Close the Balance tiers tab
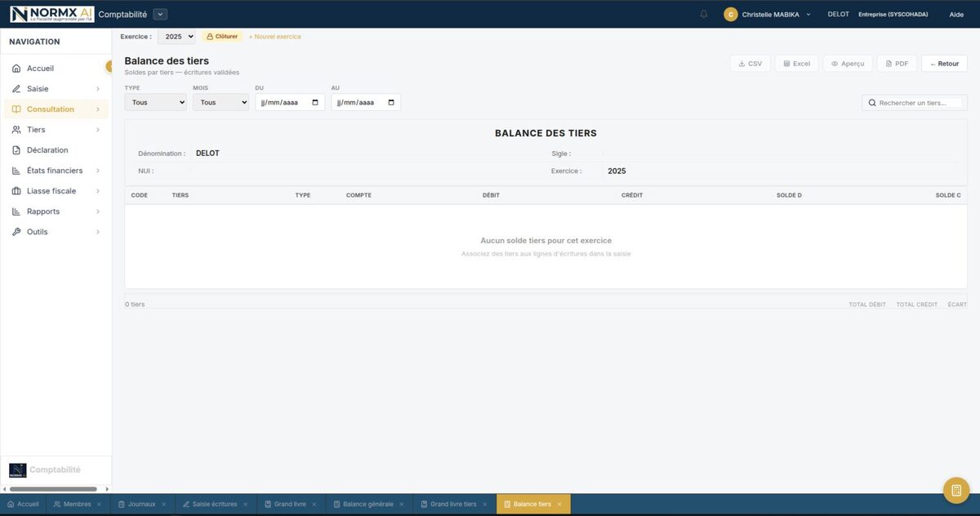The height and width of the screenshot is (516, 980). click(x=559, y=505)
